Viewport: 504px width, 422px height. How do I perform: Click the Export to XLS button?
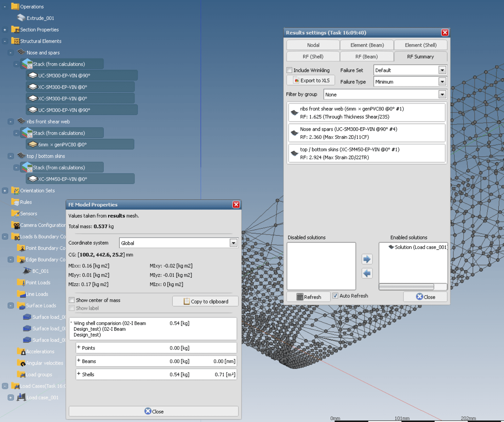tap(311, 80)
